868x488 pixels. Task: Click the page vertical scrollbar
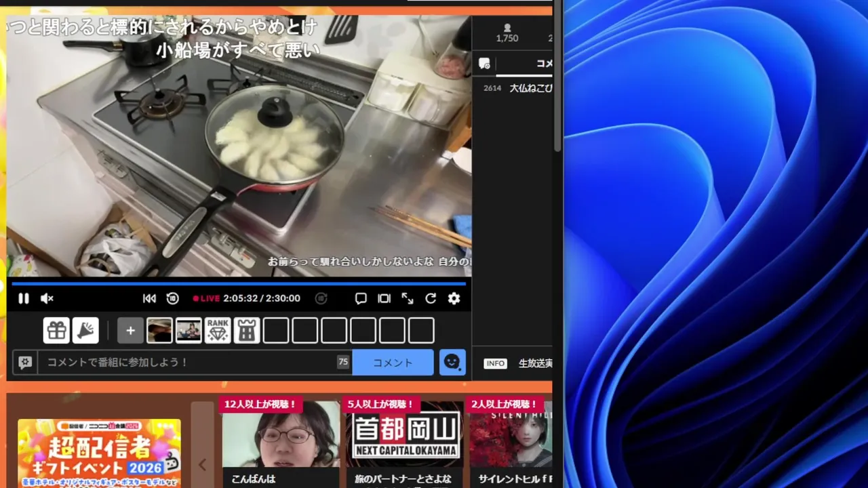click(x=557, y=75)
